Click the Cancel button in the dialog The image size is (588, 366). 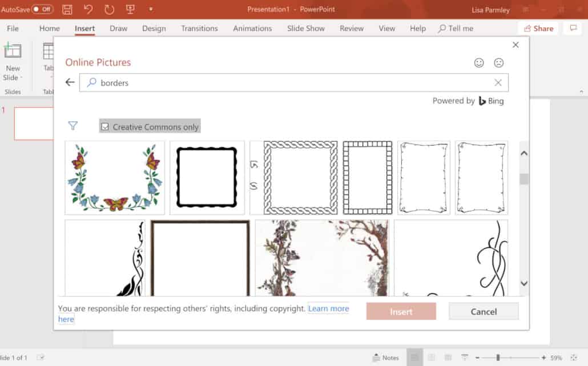(x=484, y=311)
